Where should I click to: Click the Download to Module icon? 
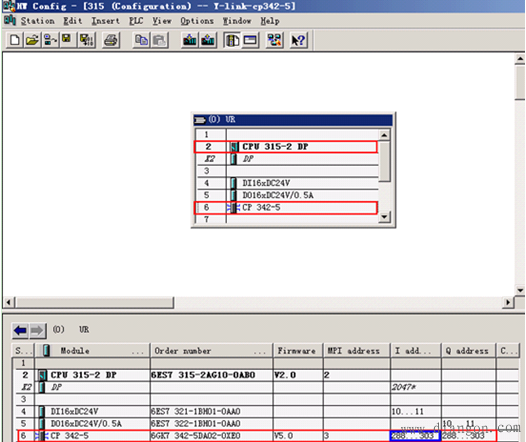(x=190, y=40)
